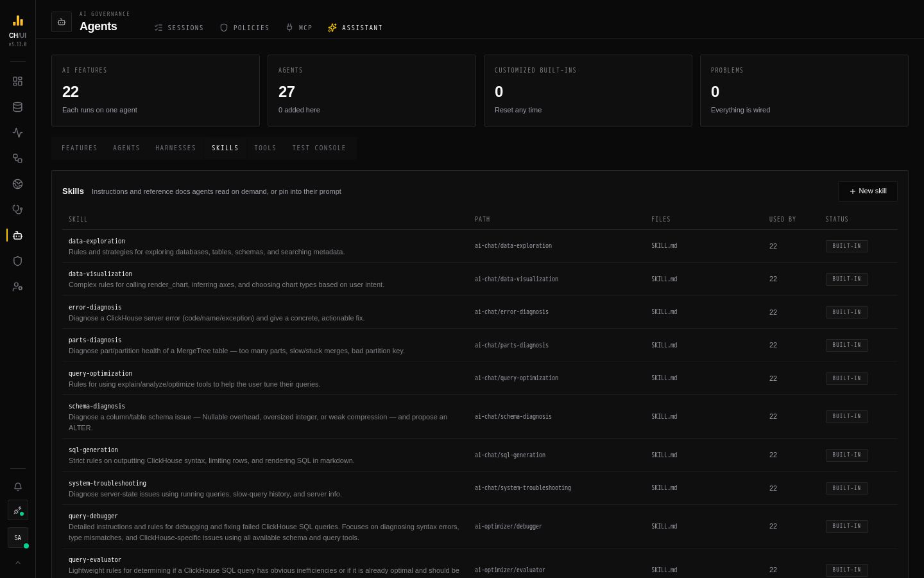Click the Used By column header

782,220
